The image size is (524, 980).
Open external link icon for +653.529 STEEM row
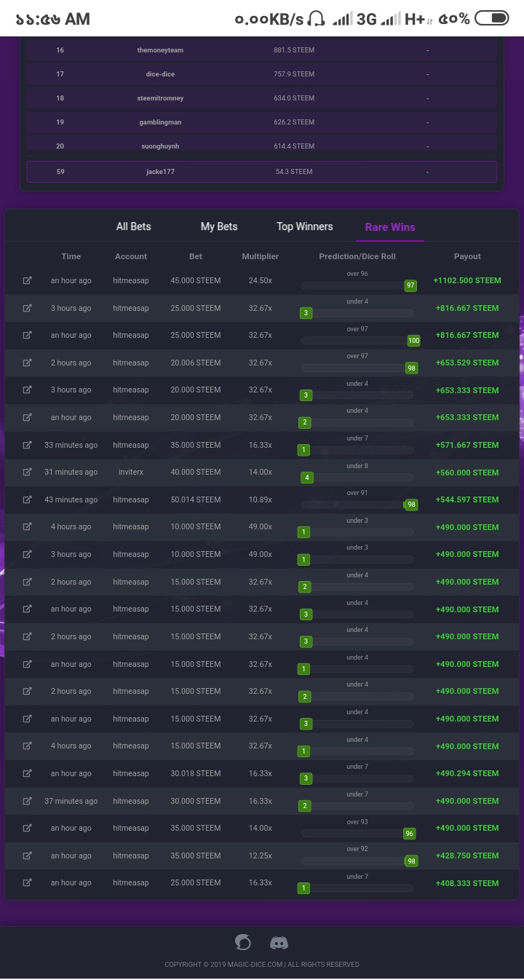click(x=28, y=363)
